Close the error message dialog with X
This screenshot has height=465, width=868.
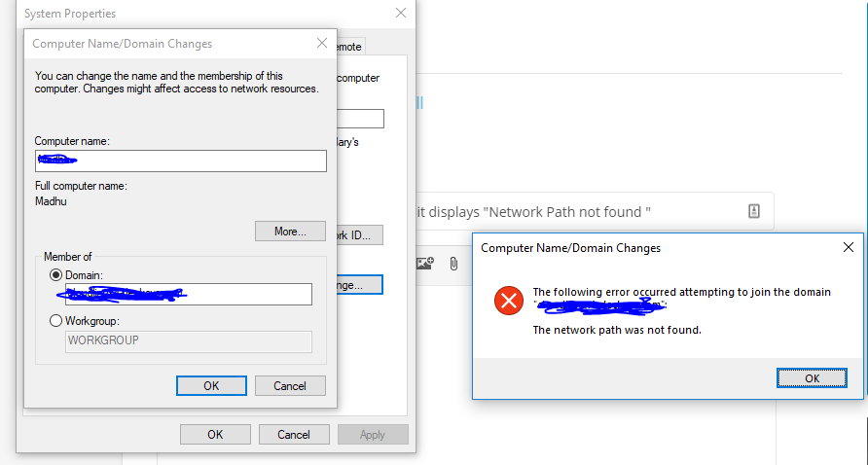coord(849,247)
